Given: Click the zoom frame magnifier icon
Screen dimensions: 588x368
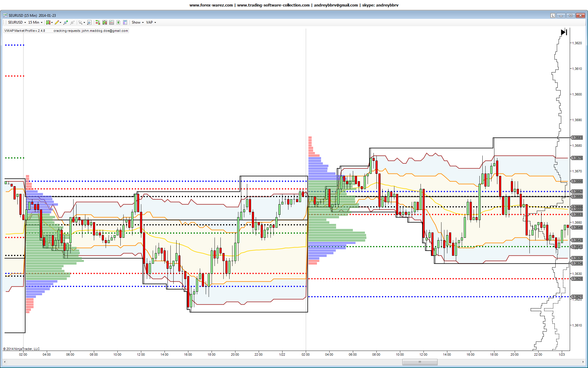Looking at the screenshot, I should [x=89, y=22].
